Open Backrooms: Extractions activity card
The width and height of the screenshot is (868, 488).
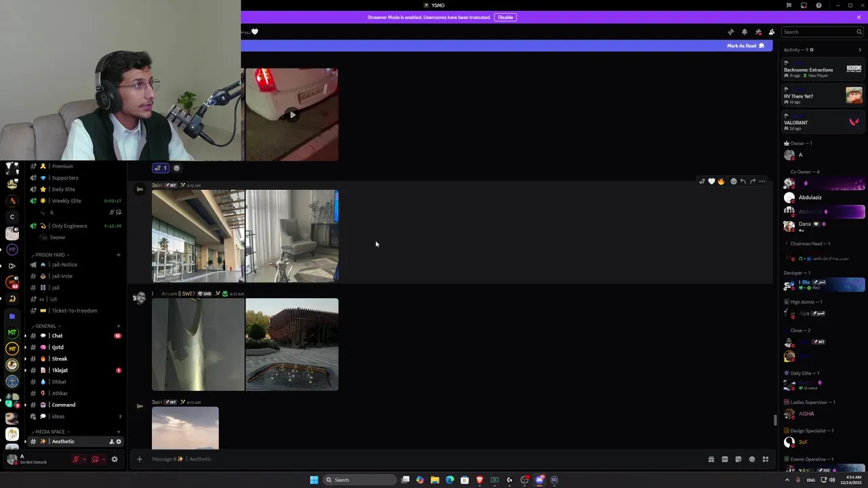(823, 69)
